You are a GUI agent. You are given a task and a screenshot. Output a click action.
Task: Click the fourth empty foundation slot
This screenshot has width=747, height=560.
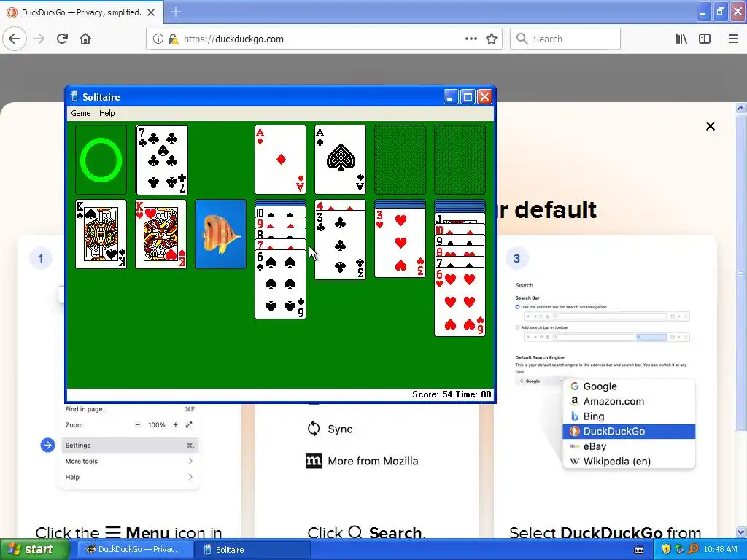tap(460, 160)
